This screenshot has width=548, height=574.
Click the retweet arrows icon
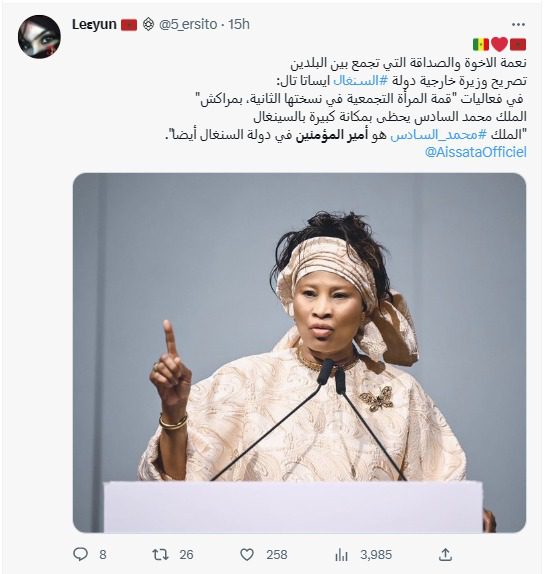click(160, 554)
